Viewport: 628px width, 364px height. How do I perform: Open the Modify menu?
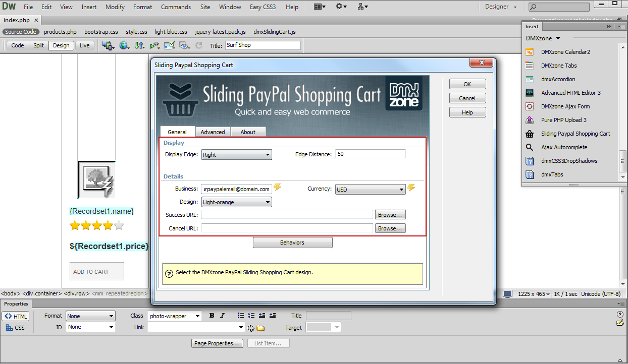click(x=115, y=7)
